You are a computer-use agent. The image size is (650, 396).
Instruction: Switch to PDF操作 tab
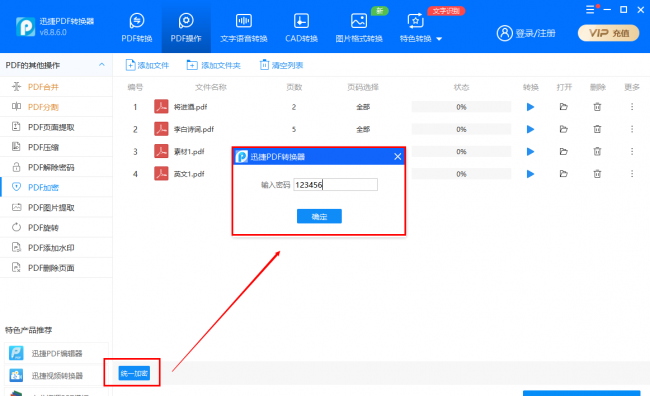tap(186, 28)
